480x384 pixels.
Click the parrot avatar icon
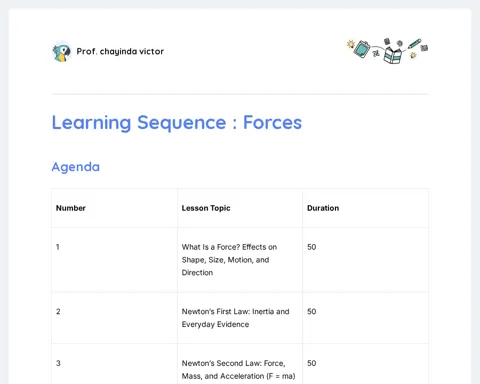coord(62,52)
